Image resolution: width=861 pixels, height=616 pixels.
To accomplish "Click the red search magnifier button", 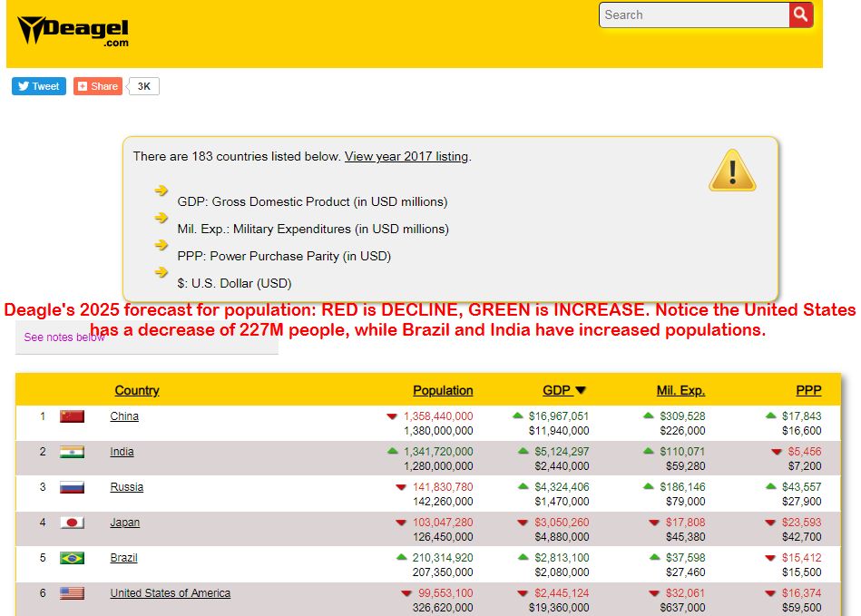I will pos(800,15).
